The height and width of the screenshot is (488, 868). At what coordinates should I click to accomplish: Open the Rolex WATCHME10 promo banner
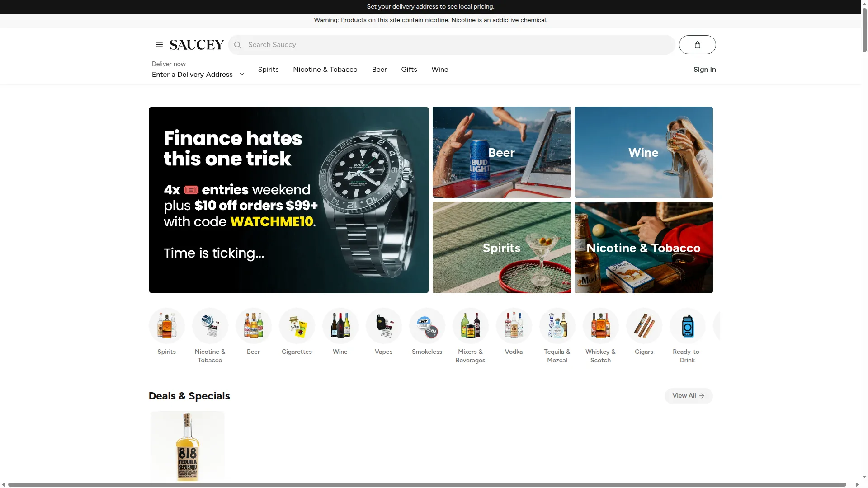tap(288, 200)
